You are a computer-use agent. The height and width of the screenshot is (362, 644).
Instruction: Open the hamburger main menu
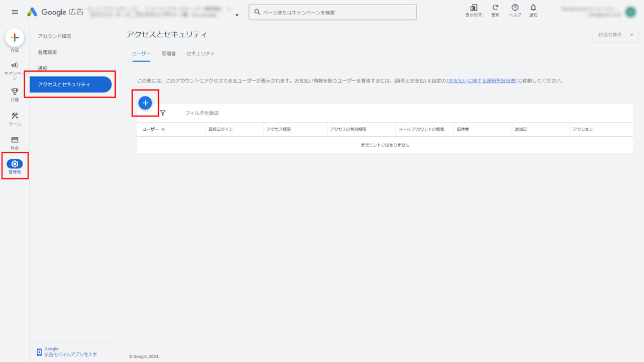click(x=14, y=12)
